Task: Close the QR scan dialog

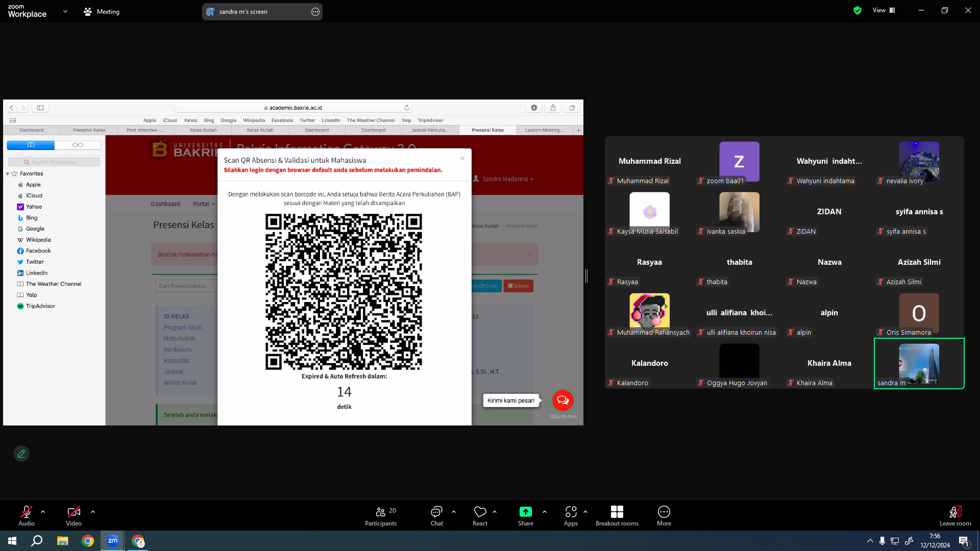Action: pos(462,159)
